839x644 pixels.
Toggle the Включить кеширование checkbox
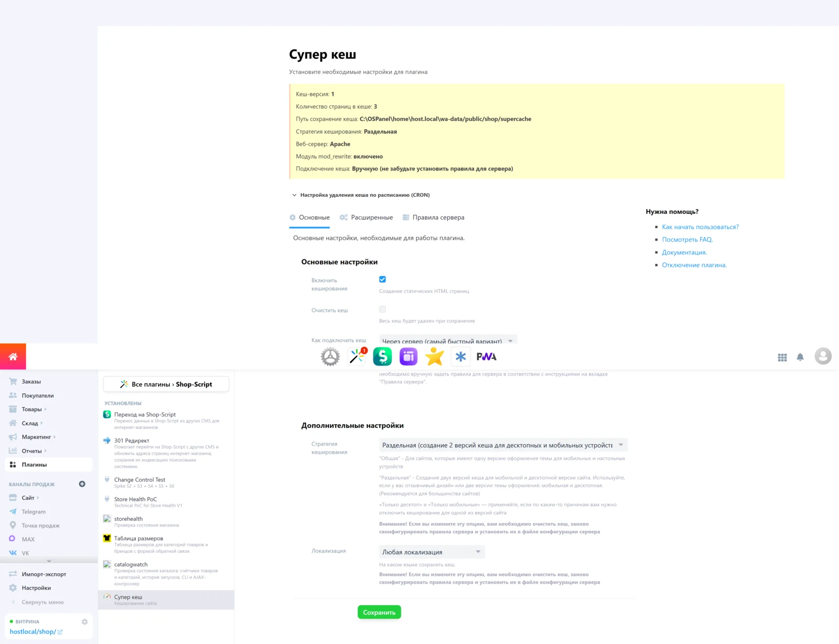[382, 280]
